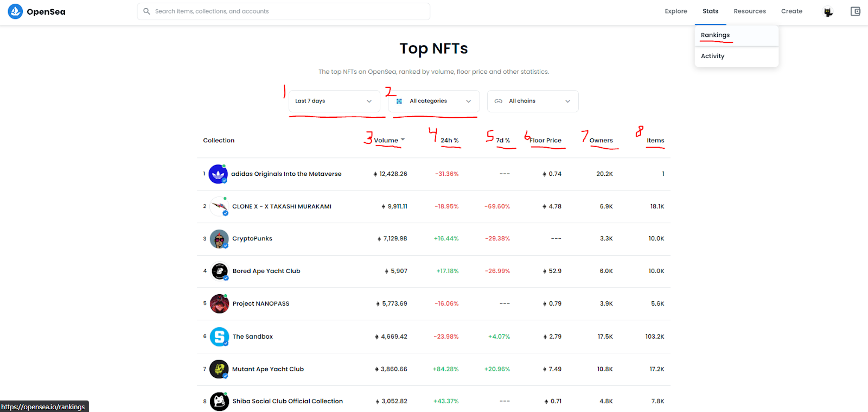This screenshot has width=868, height=412.
Task: Click the Shiba Social Club avatar
Action: click(x=220, y=401)
